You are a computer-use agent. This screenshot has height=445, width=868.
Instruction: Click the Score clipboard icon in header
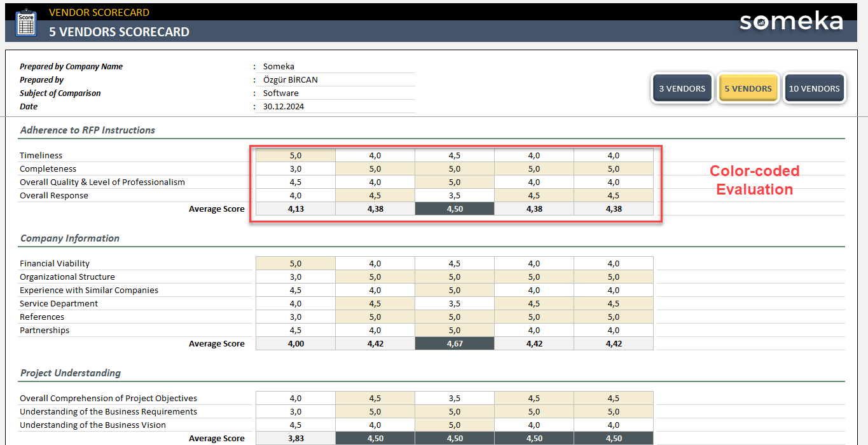point(25,22)
